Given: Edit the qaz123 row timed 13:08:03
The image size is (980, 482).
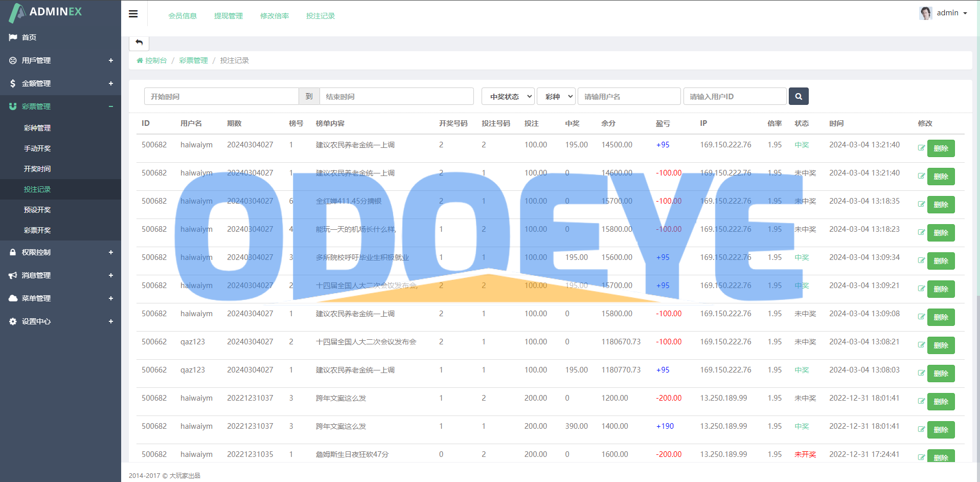Looking at the screenshot, I should point(921,373).
